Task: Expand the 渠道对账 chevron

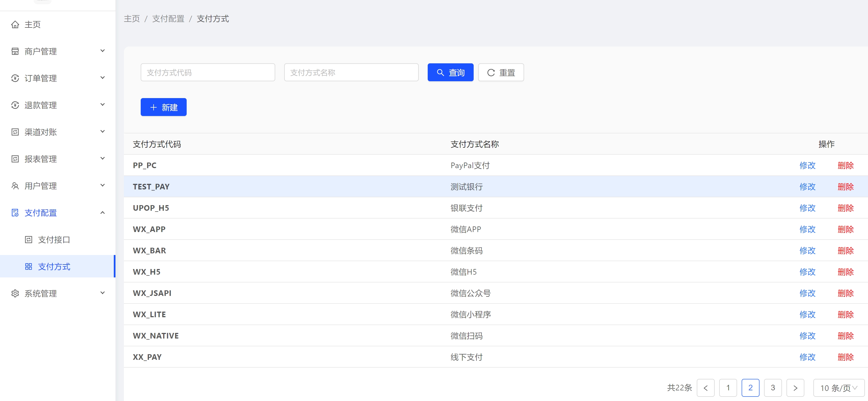Action: [103, 132]
